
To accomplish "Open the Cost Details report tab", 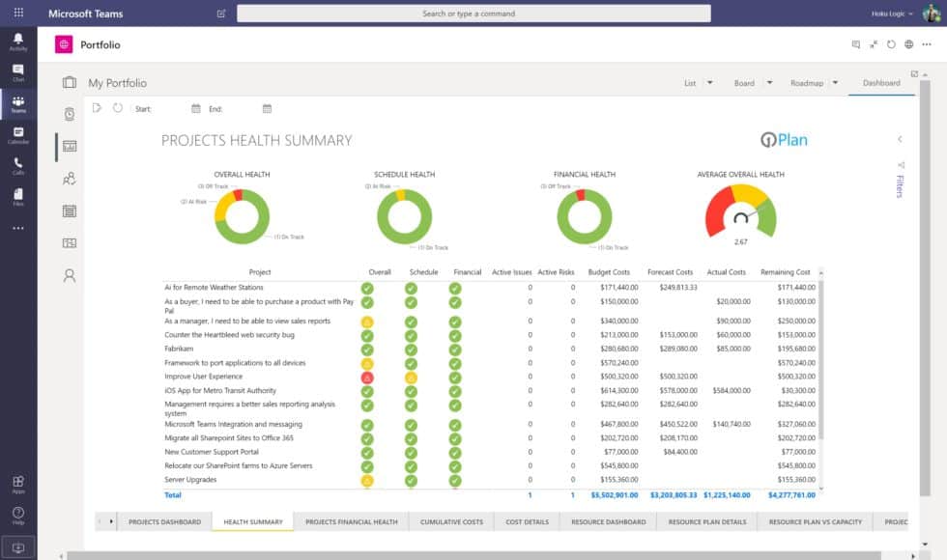I will click(x=528, y=522).
